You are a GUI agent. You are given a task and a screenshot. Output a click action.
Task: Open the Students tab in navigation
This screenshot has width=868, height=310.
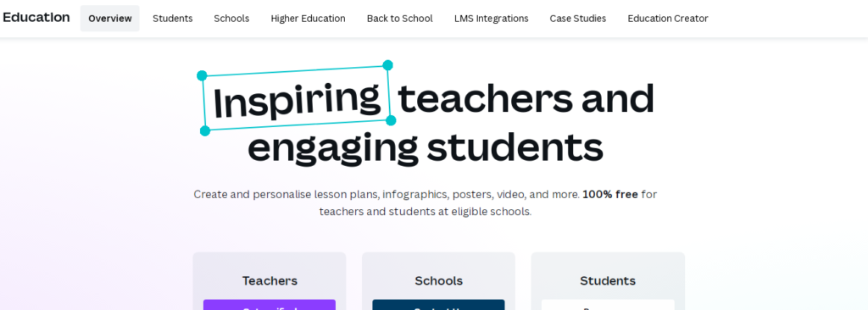tap(173, 19)
